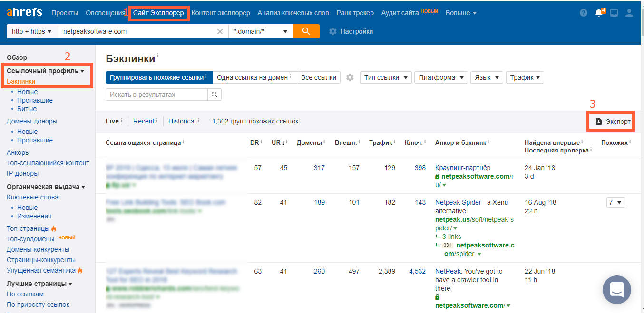644x313 pixels.
Task: Select Одна ссылка на домен option
Action: coord(254,77)
